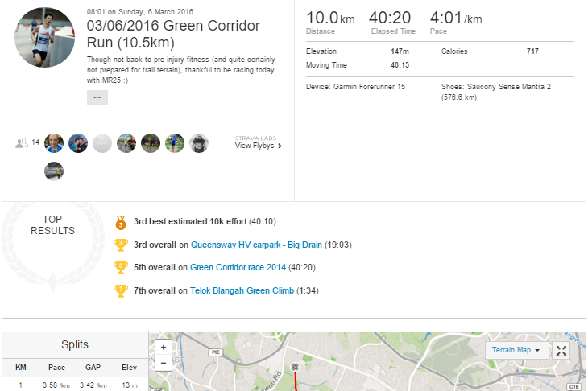This screenshot has height=391, width=588.
Task: Open the Green Corridor race 2014 segment
Action: [x=238, y=267]
